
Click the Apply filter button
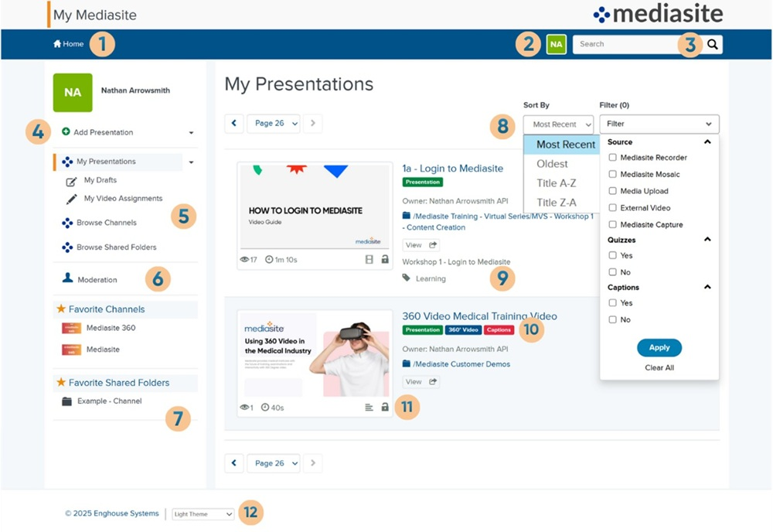click(659, 348)
